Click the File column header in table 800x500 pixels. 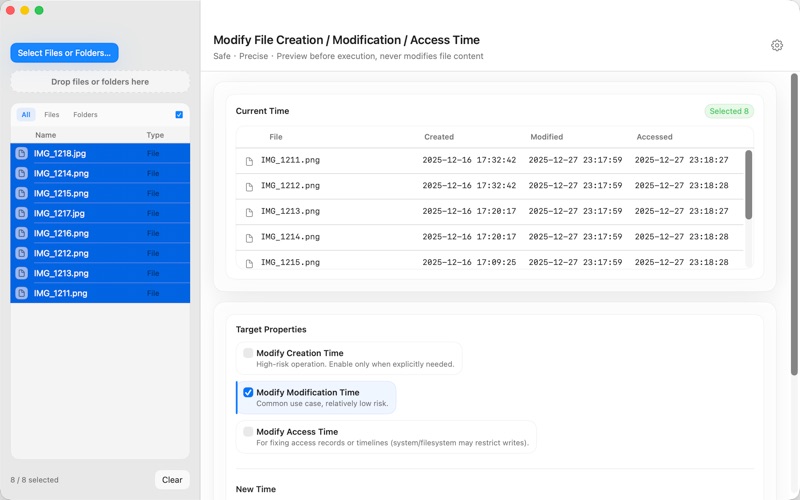[x=276, y=137]
